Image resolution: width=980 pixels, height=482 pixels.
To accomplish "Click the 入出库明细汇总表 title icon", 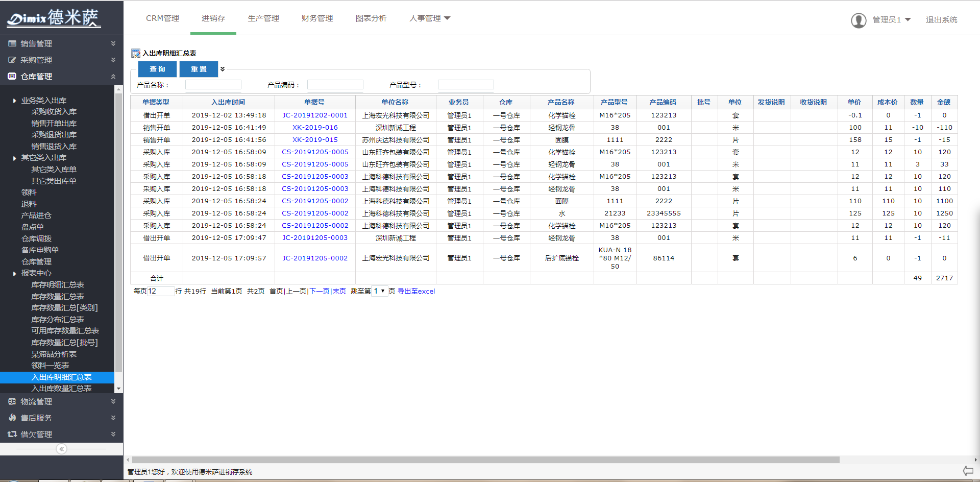I will [136, 53].
